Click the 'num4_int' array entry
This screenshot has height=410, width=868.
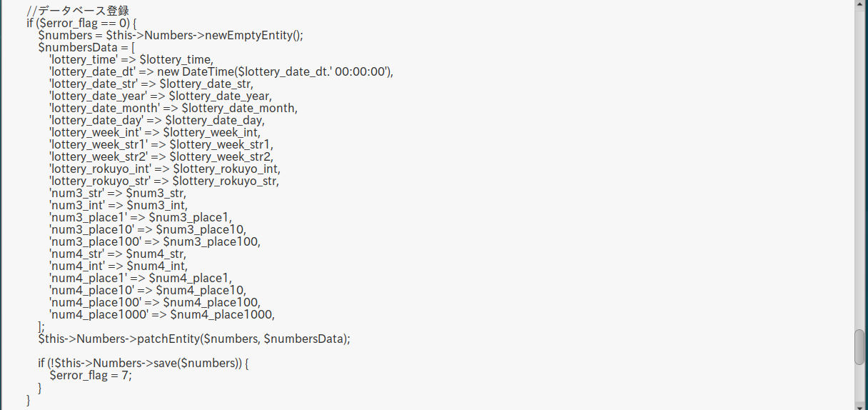pos(118,266)
